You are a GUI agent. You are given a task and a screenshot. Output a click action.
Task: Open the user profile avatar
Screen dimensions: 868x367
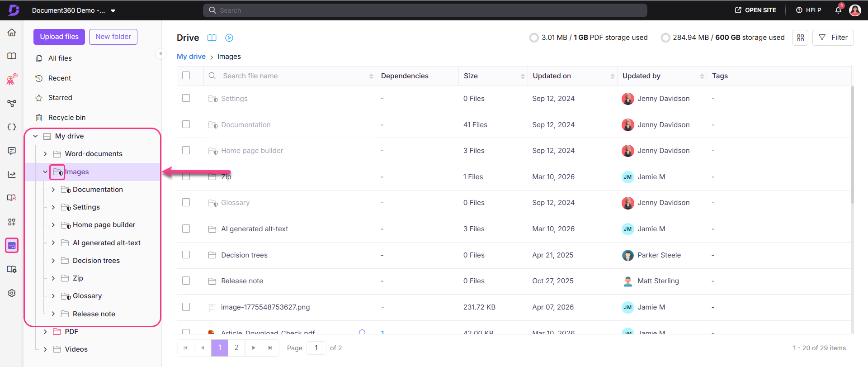coord(855,10)
